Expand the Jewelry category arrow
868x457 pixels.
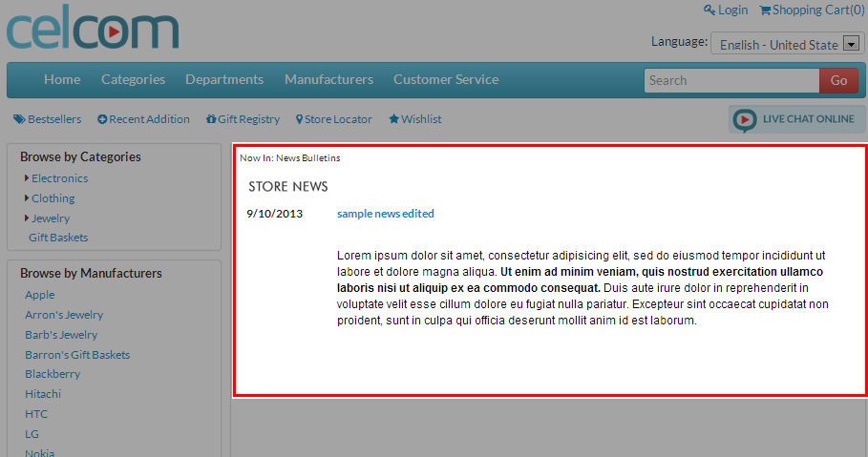click(27, 218)
